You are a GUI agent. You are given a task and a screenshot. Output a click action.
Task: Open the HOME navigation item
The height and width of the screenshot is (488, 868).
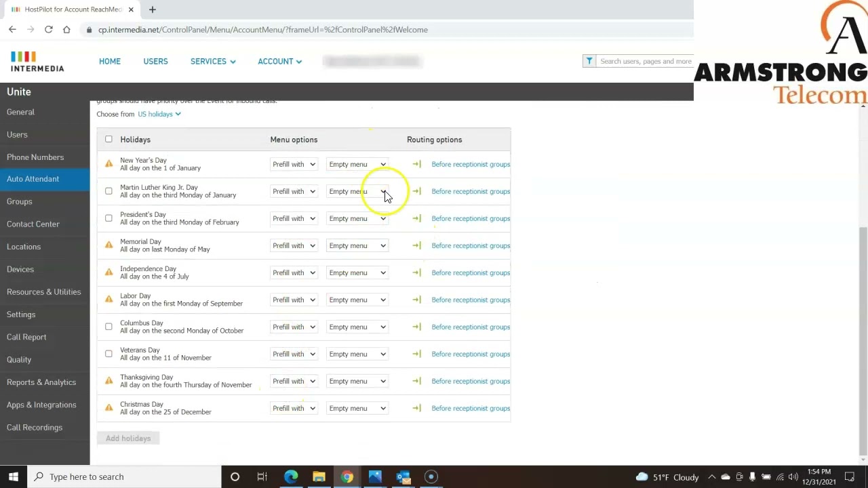pyautogui.click(x=110, y=61)
